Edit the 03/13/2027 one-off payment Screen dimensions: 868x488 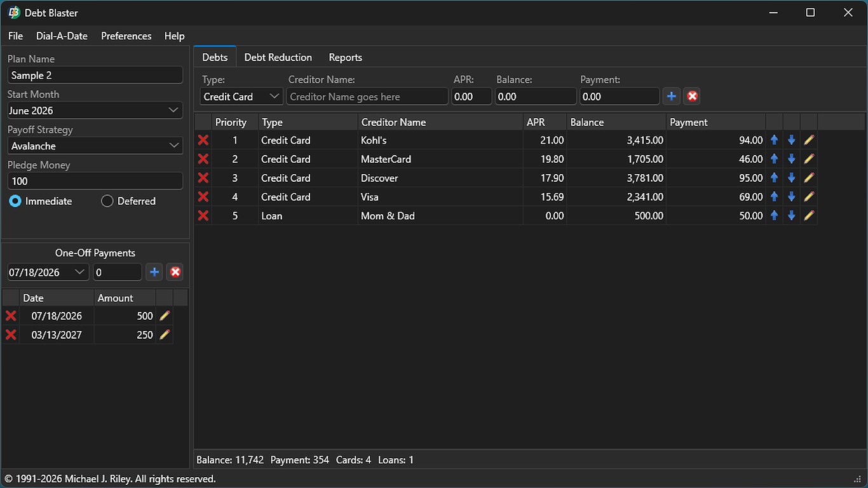click(x=165, y=335)
